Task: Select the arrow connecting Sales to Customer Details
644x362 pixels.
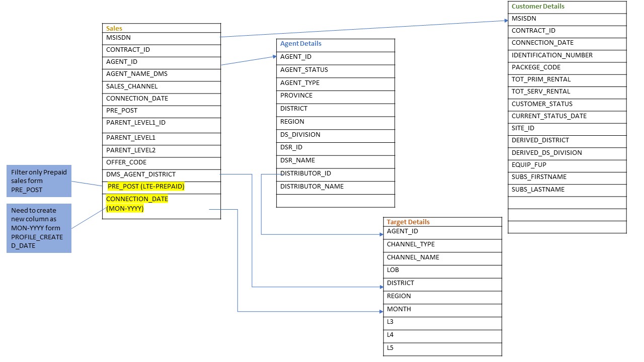Action: tap(362, 28)
